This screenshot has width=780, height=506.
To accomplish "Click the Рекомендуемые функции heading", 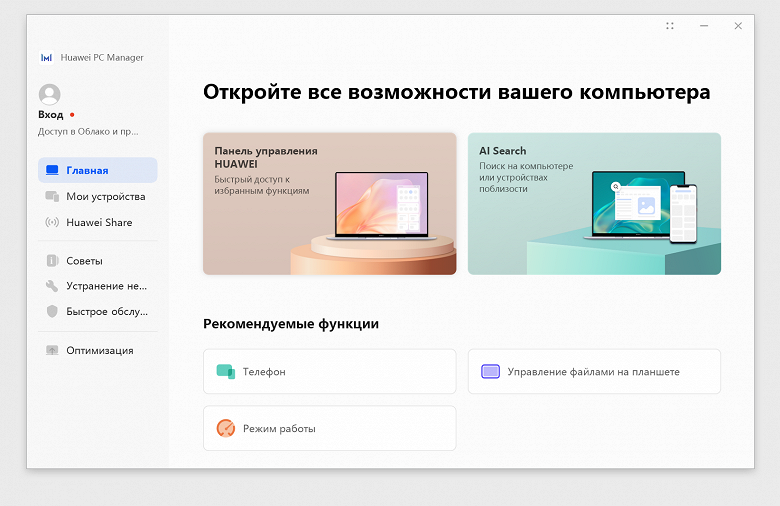I will click(291, 323).
